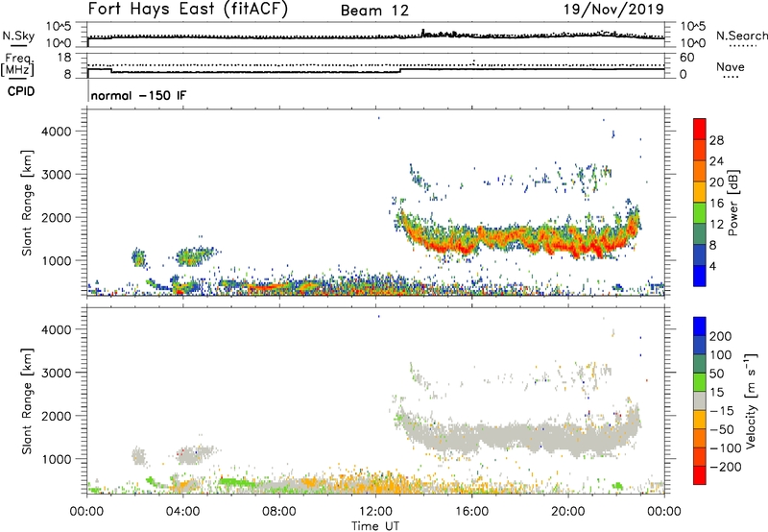This screenshot has height=532, width=768.
Task: Click the 'Freq. [MHz]' axis label
Action: (17, 65)
